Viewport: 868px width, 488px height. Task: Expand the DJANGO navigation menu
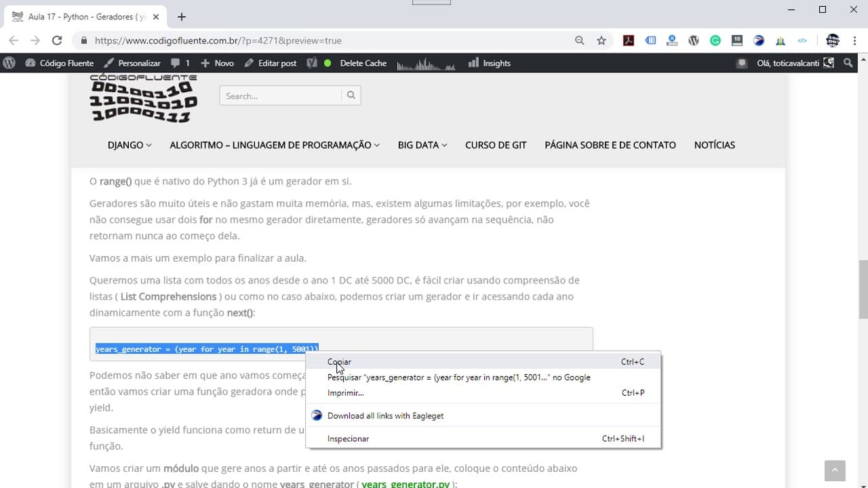(x=130, y=145)
